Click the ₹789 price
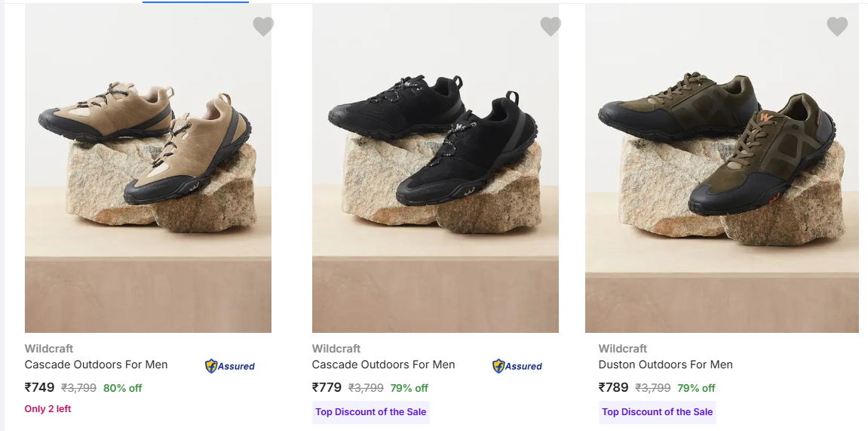This screenshot has width=868, height=431. pos(614,388)
